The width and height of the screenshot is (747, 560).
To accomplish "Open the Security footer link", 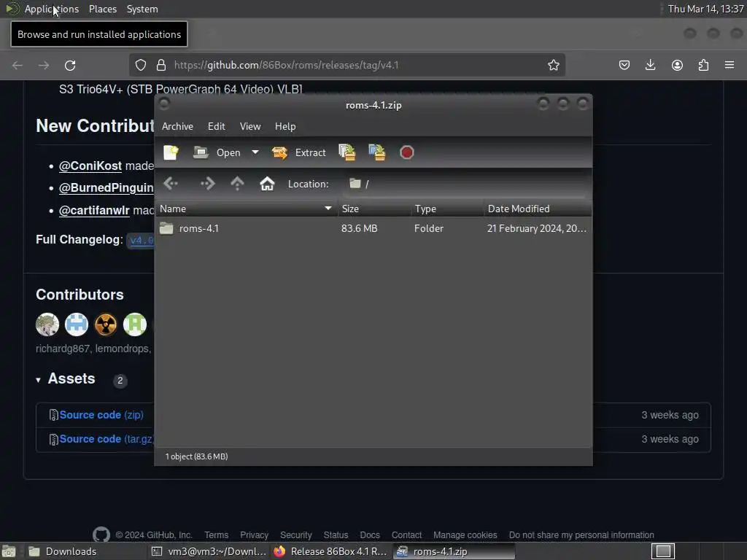I will pyautogui.click(x=296, y=534).
